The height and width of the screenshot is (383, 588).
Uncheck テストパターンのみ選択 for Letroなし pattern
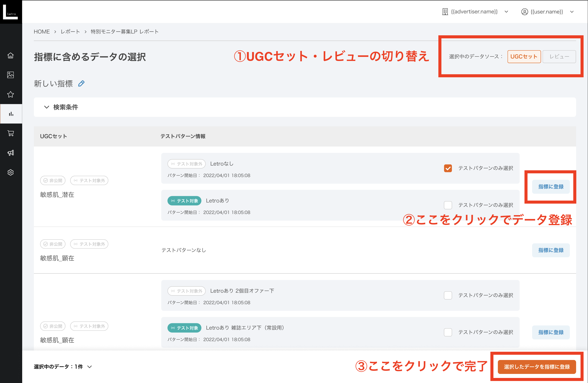coord(448,168)
